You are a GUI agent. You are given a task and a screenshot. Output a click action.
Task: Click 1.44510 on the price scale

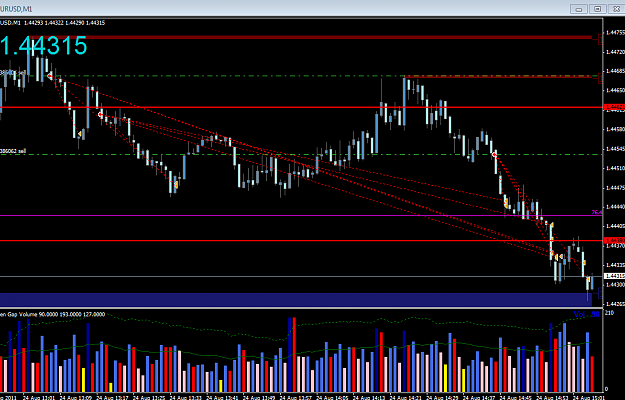click(615, 168)
